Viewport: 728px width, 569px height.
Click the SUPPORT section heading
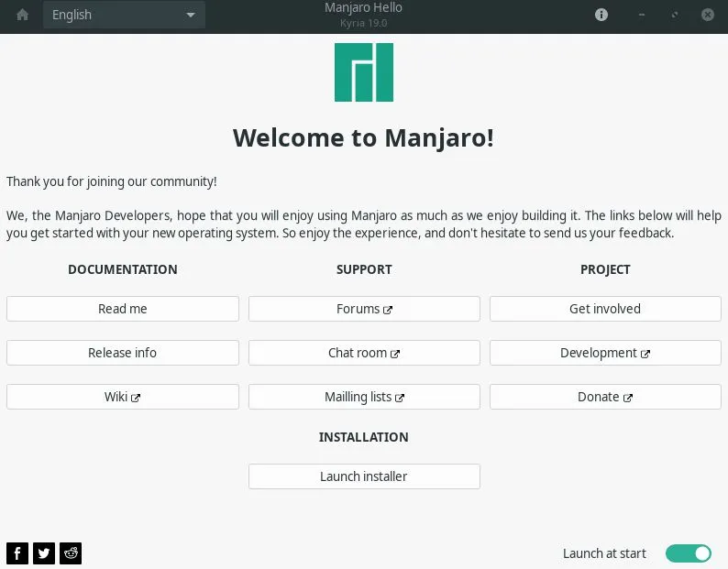tap(364, 269)
